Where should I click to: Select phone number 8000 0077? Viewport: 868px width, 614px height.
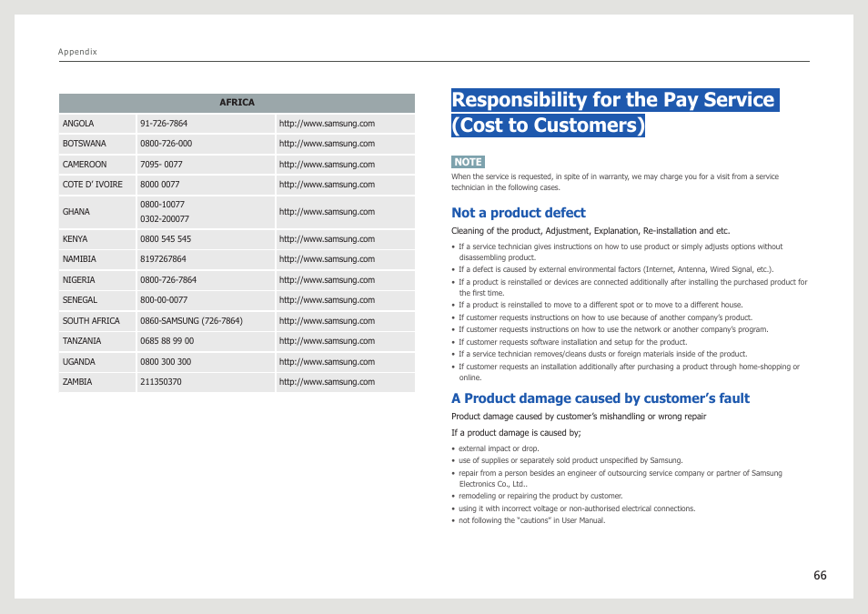tap(160, 185)
